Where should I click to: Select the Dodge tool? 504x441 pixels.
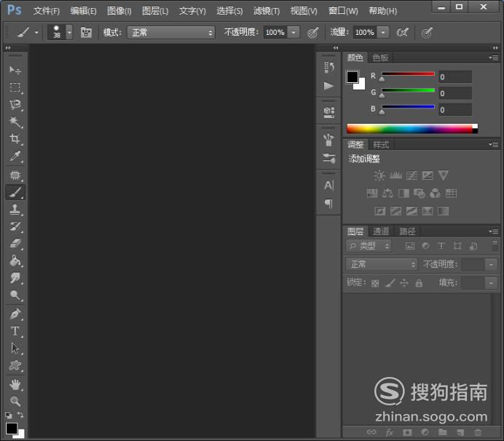point(15,295)
